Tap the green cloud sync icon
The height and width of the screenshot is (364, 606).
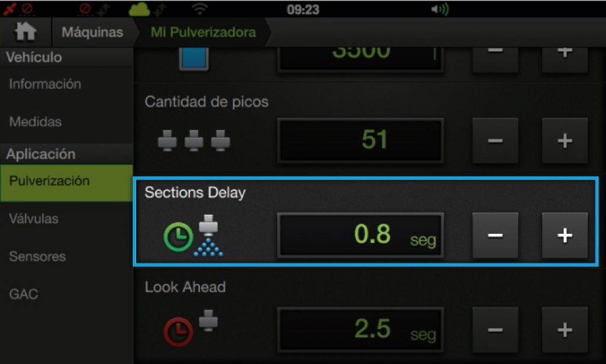pyautogui.click(x=139, y=9)
